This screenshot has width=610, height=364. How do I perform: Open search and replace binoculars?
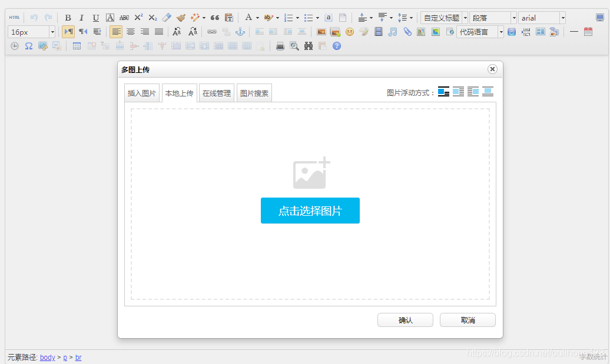point(309,46)
